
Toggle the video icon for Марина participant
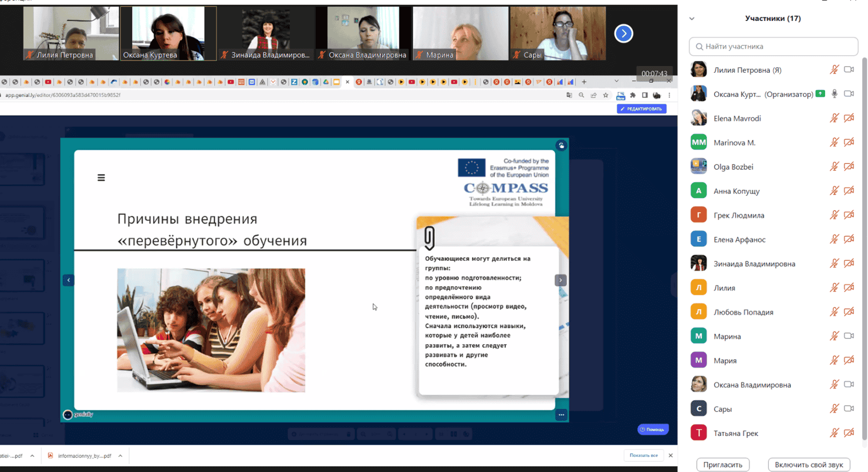(x=849, y=336)
